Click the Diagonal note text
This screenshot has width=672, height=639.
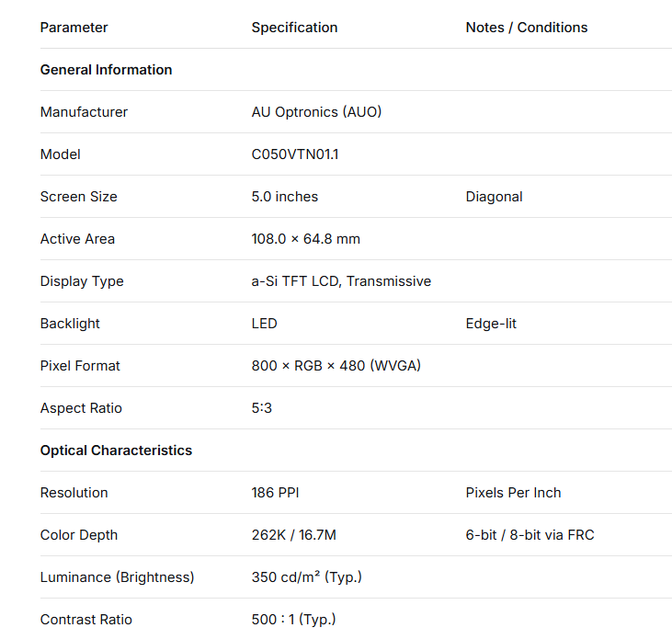pyautogui.click(x=494, y=197)
